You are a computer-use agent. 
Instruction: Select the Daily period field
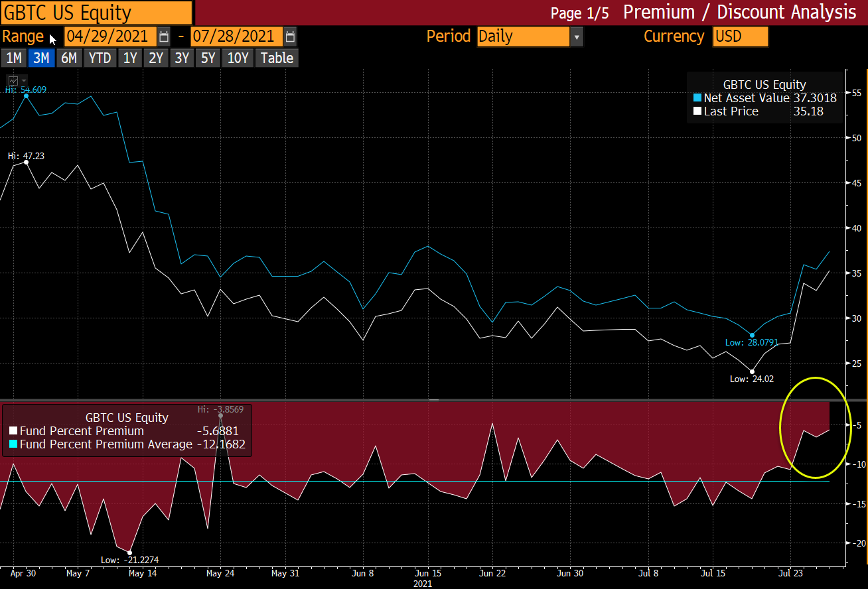524,36
